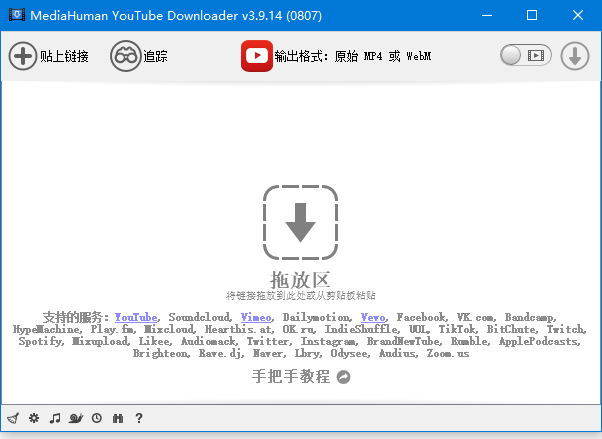
Task: Open the 手把手教程 tutorial link
Action: [291, 376]
